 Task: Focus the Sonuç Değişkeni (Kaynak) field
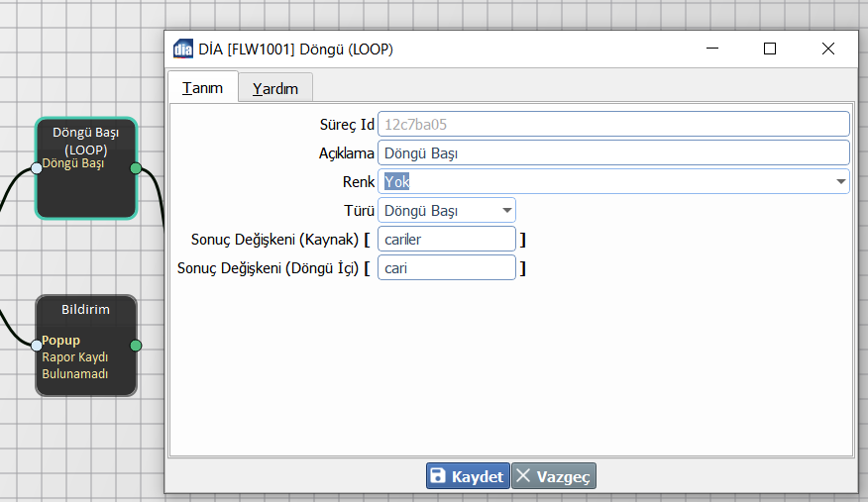(x=447, y=239)
